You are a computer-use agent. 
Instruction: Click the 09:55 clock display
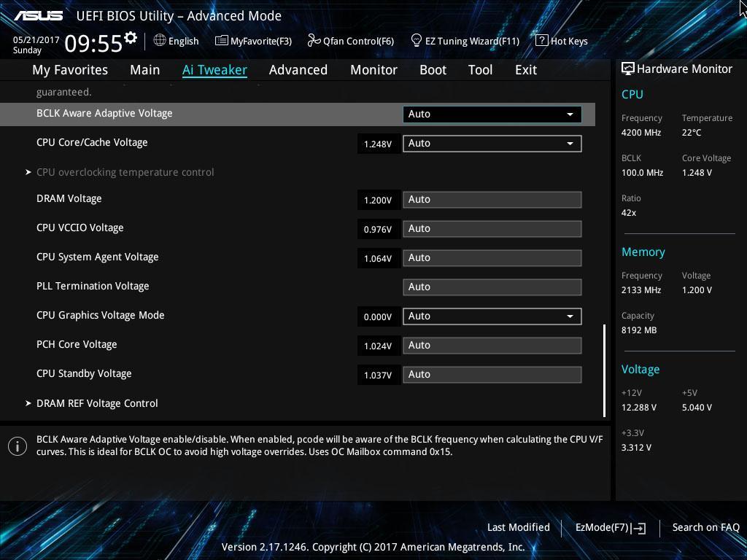tap(93, 43)
